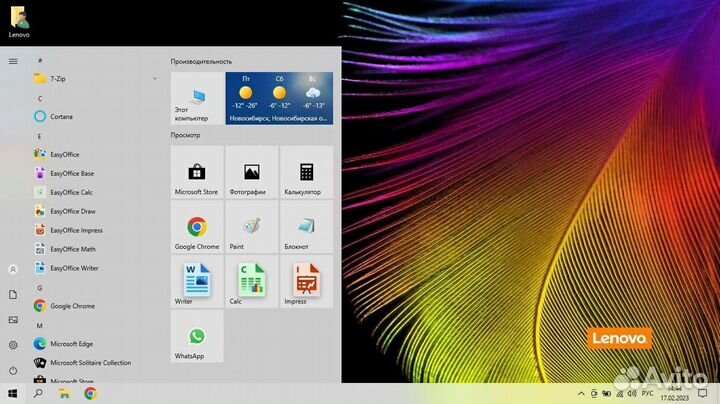Open the Новосибирск weather tile

(x=279, y=98)
